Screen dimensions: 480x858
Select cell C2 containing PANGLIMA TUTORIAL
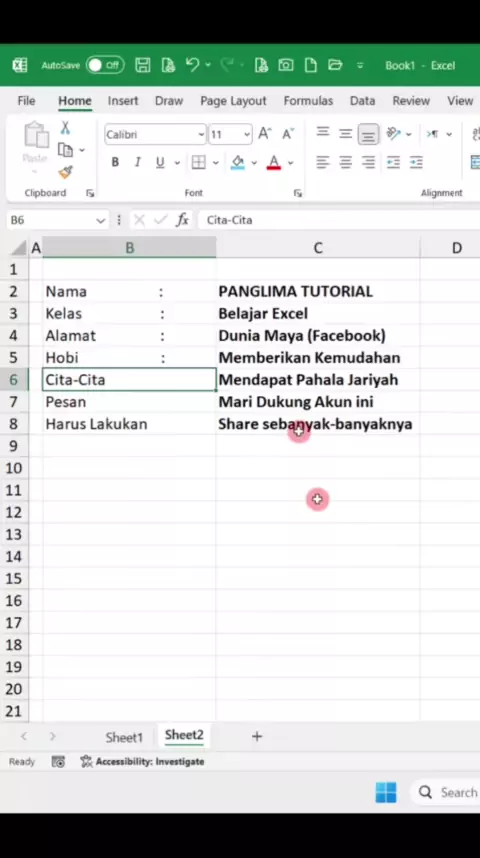[318, 291]
